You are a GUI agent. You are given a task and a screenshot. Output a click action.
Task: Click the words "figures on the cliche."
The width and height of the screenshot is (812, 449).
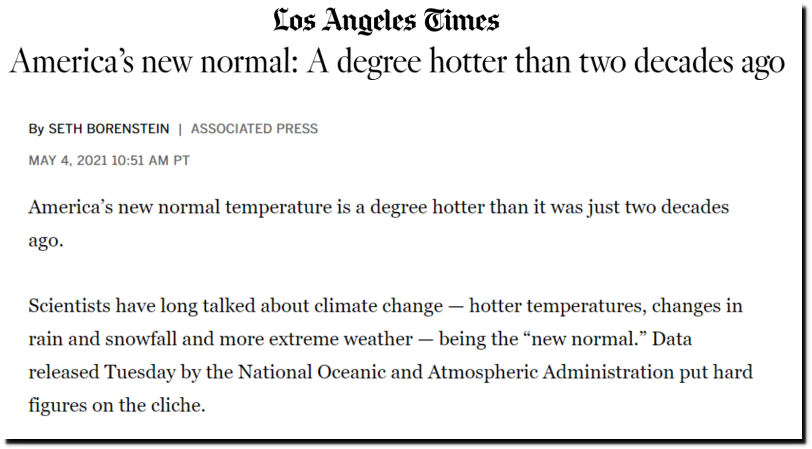pyautogui.click(x=117, y=405)
